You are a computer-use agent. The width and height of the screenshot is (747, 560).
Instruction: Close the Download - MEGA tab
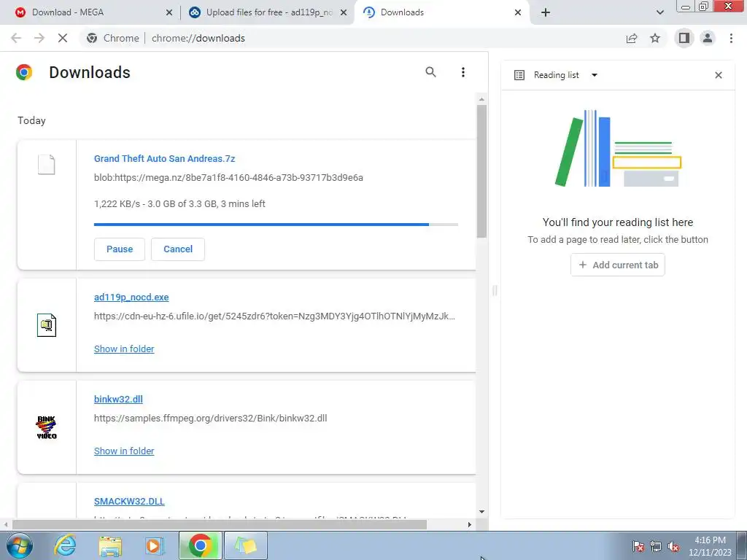click(x=169, y=13)
